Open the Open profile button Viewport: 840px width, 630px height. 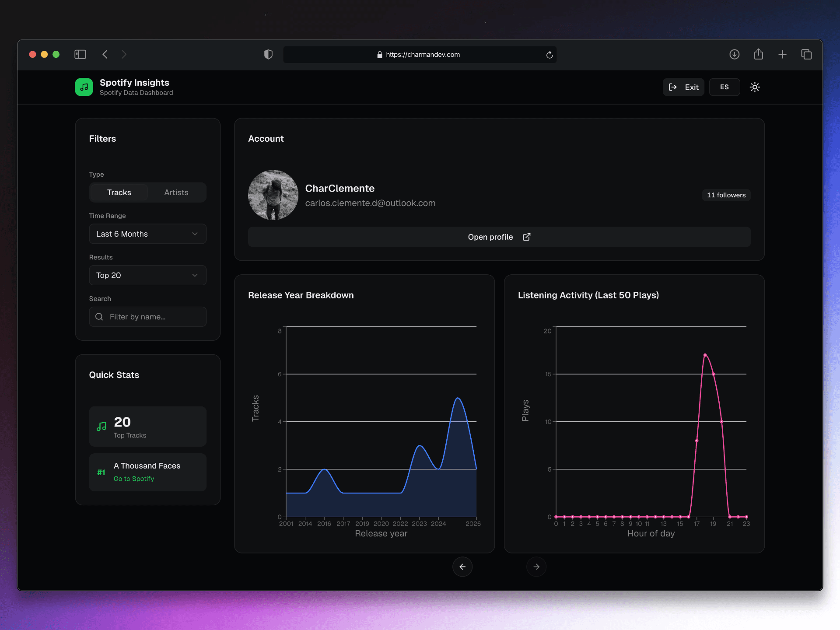point(490,237)
